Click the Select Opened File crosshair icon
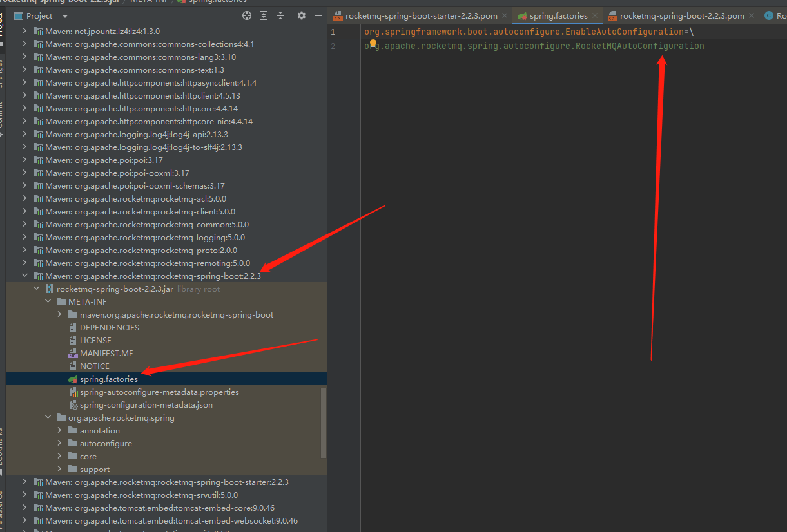This screenshot has height=532, width=787. (x=247, y=15)
